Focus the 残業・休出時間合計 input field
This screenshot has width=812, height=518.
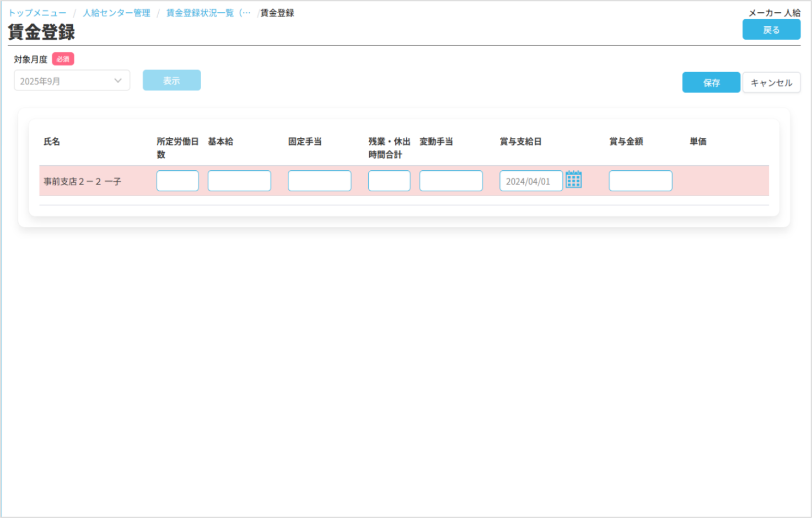[389, 181]
